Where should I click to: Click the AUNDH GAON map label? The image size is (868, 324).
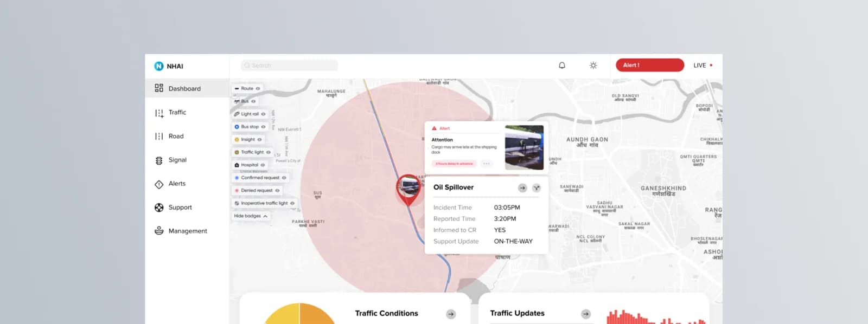tap(587, 140)
